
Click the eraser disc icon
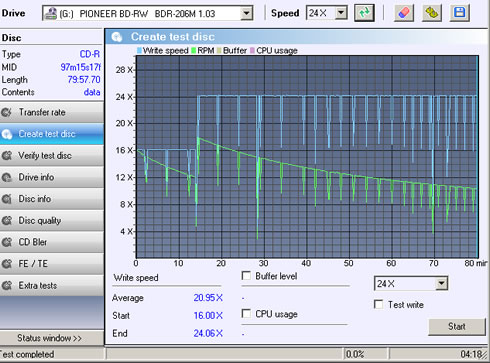point(404,13)
